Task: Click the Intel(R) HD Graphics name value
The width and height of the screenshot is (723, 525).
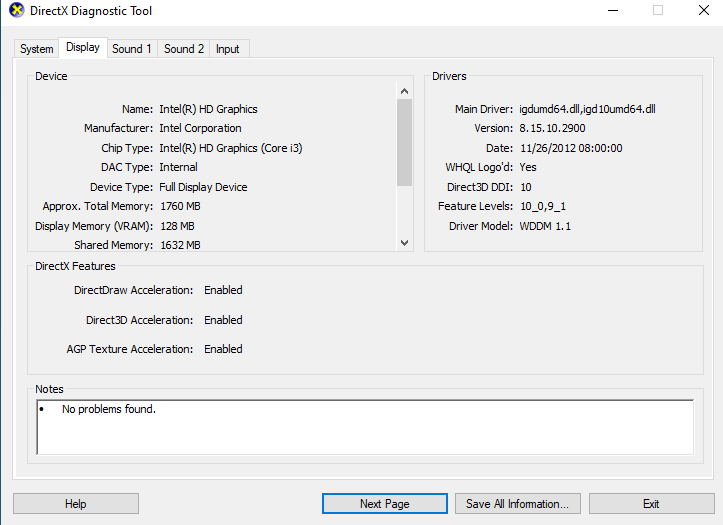Action: point(208,109)
